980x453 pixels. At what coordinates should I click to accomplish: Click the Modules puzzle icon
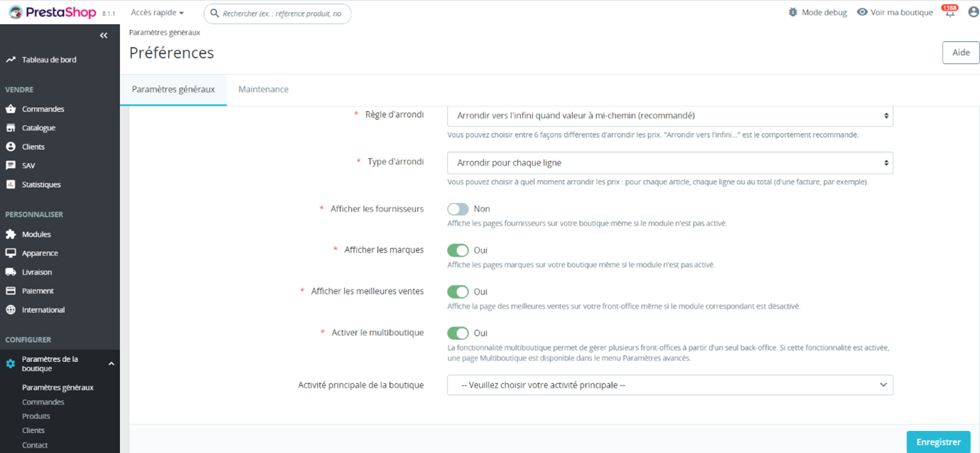click(11, 234)
